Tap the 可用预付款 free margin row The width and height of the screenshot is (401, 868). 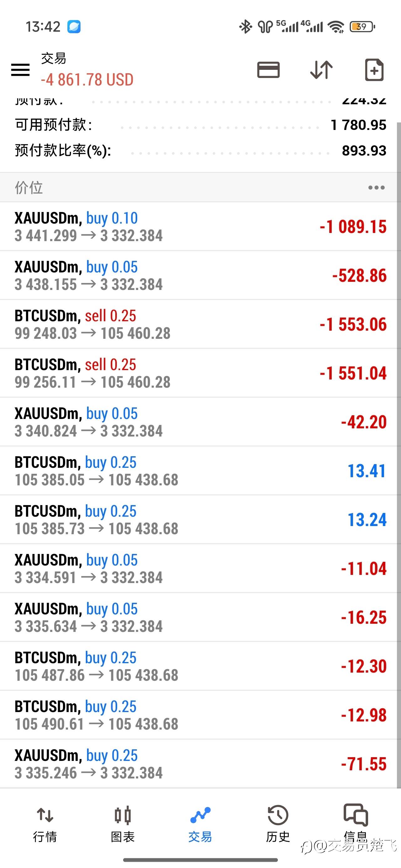(x=200, y=125)
